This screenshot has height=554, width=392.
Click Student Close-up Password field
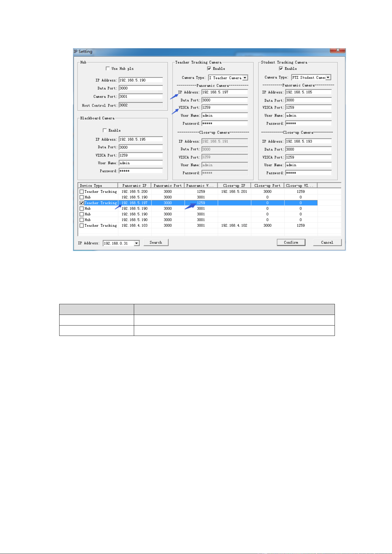pyautogui.click(x=309, y=173)
